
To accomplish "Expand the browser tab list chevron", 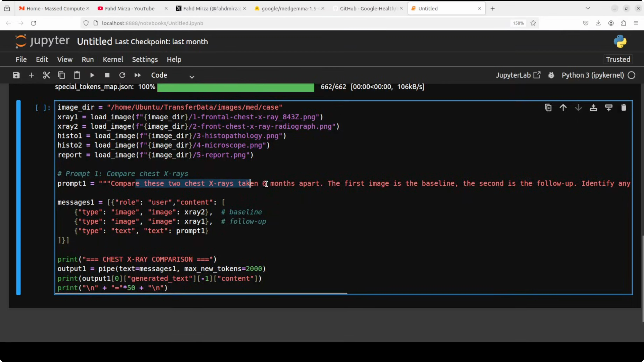I will tap(588, 8).
